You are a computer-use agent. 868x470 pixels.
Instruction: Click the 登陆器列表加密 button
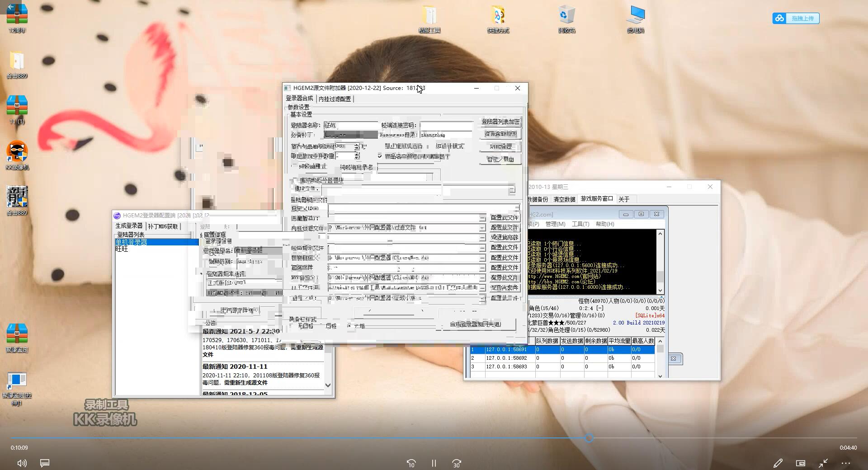(x=500, y=122)
